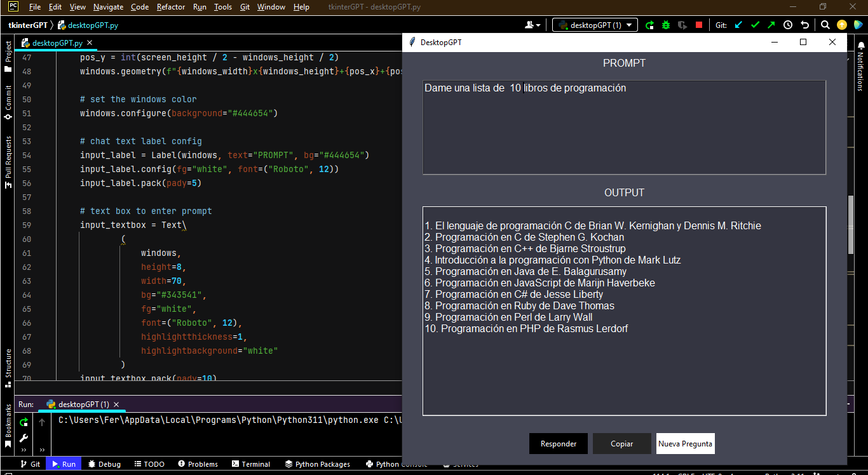
Task: Click the Nueva Pregunta button
Action: click(686, 444)
